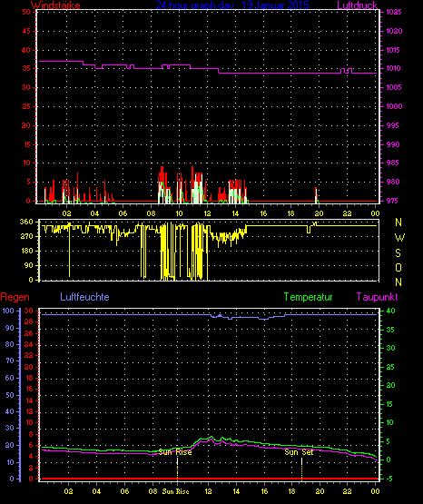This screenshot has height=504, width=423.
Task: Click the S wind direction letter
Action: point(398,253)
